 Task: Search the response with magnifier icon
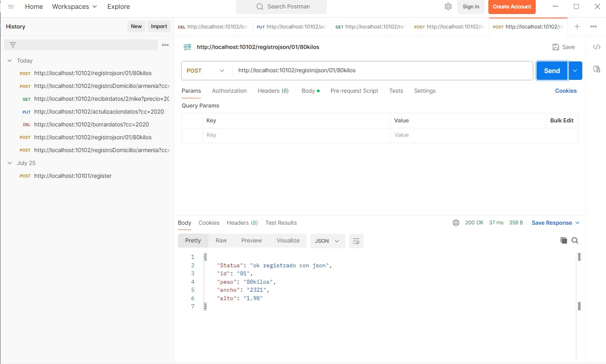(575, 240)
